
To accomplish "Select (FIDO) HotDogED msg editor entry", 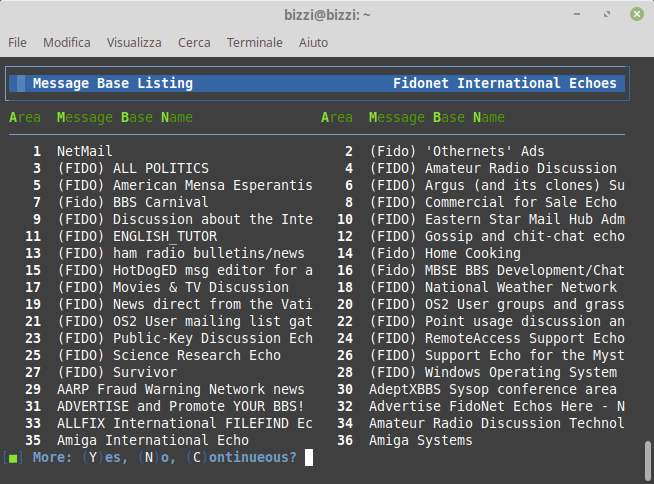I will pos(185,270).
